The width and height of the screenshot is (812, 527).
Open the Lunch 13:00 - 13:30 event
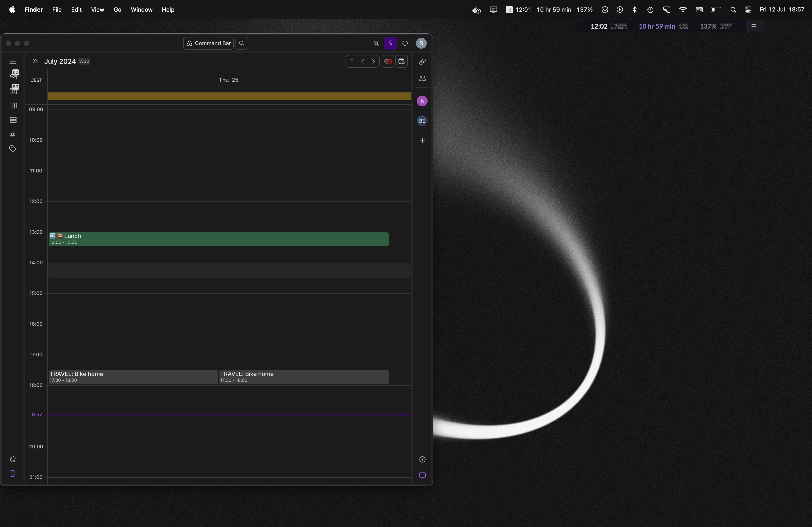coord(218,239)
